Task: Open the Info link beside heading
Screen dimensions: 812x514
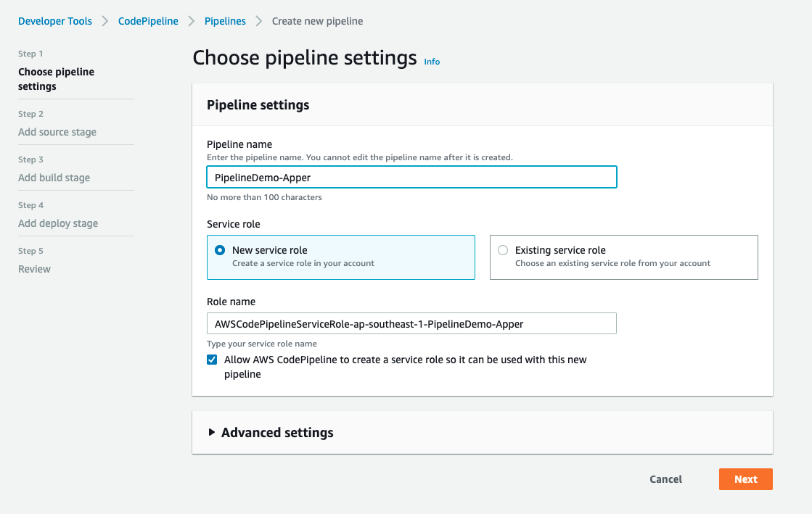Action: [x=432, y=62]
